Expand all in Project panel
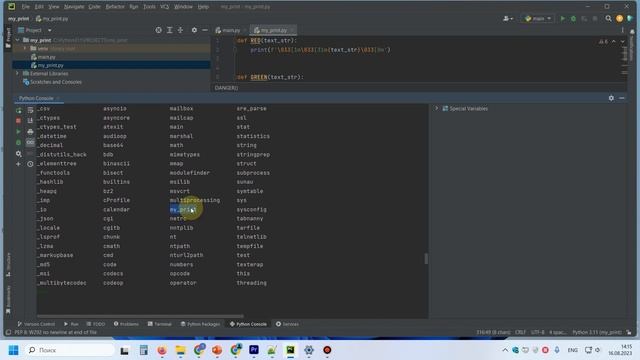 point(169,30)
